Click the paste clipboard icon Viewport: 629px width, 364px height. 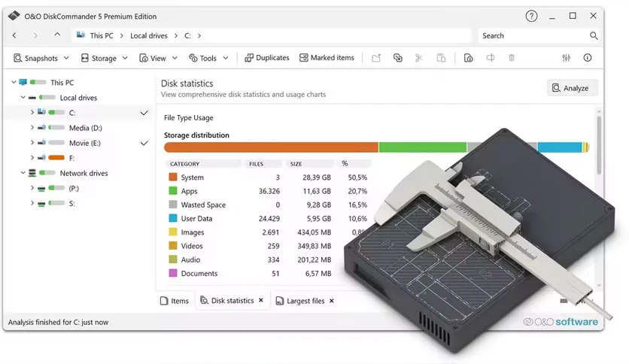pos(441,58)
